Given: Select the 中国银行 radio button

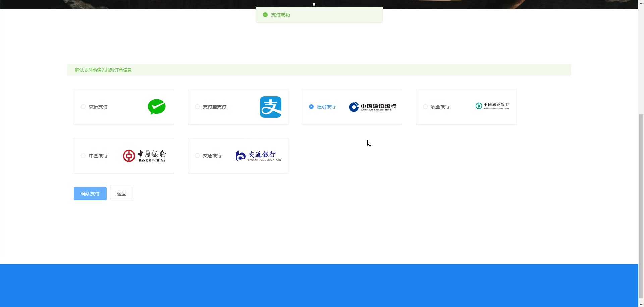Looking at the screenshot, I should click(83, 156).
